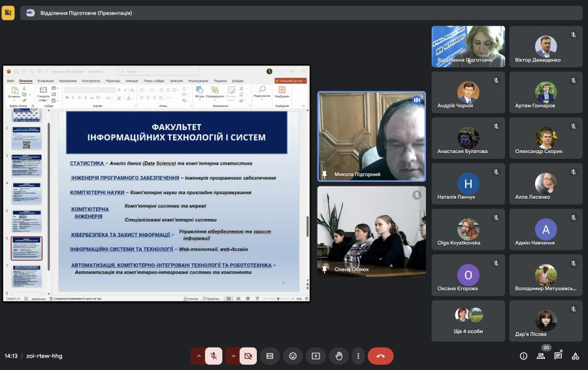588x370 pixels.
Task: Unmute the microphone in the call bar
Action: click(213, 356)
